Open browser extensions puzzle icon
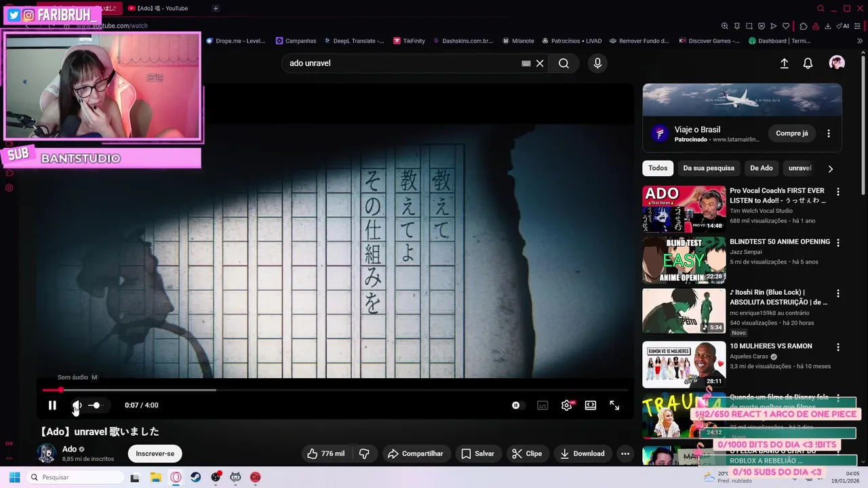This screenshot has height=488, width=868. click(x=804, y=26)
